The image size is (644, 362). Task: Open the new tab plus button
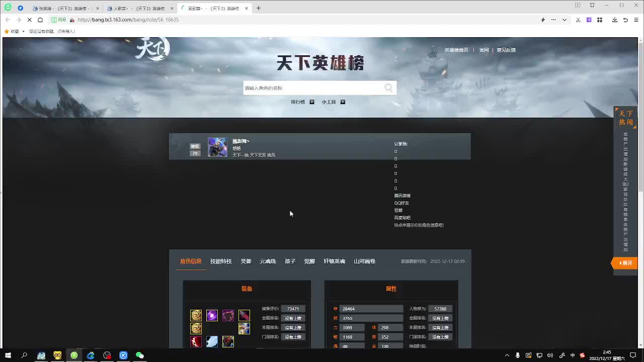point(259,8)
